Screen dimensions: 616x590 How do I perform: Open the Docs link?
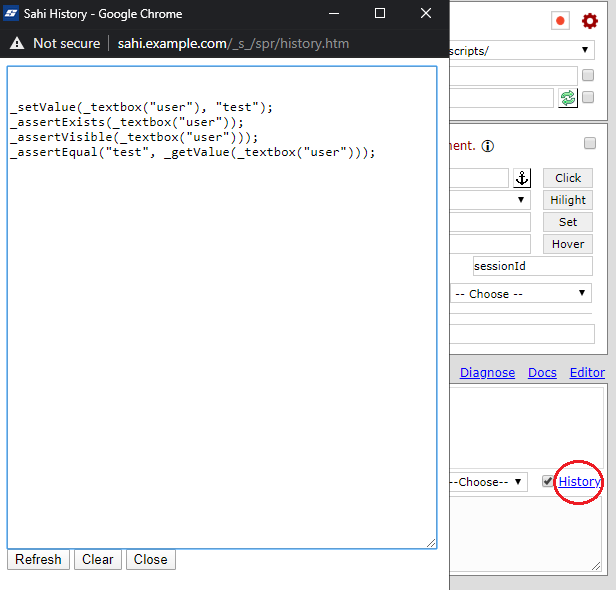coord(542,373)
